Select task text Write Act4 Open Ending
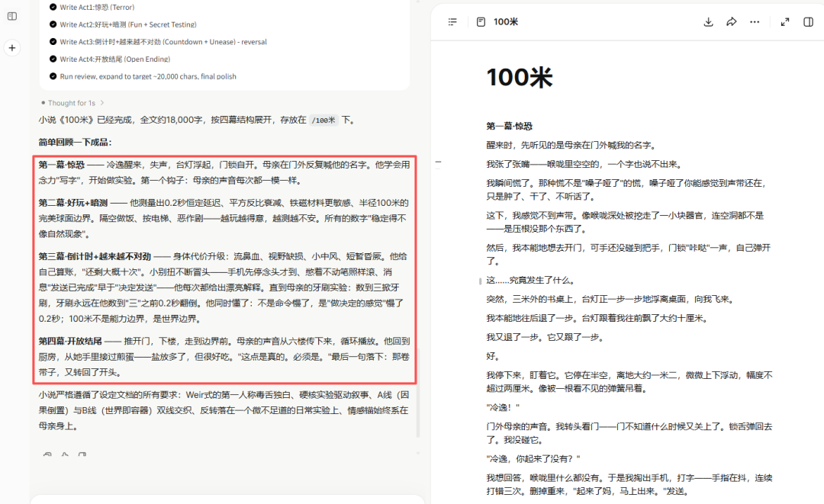 click(x=115, y=59)
